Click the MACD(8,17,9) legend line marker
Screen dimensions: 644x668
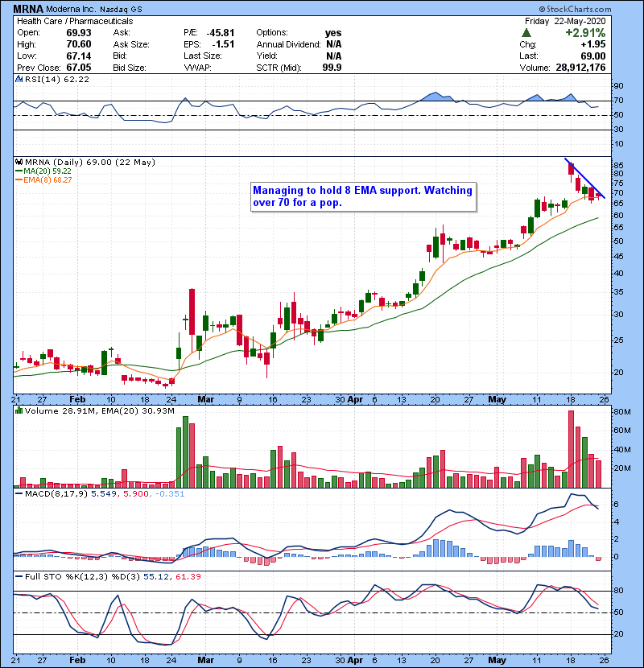(19, 494)
